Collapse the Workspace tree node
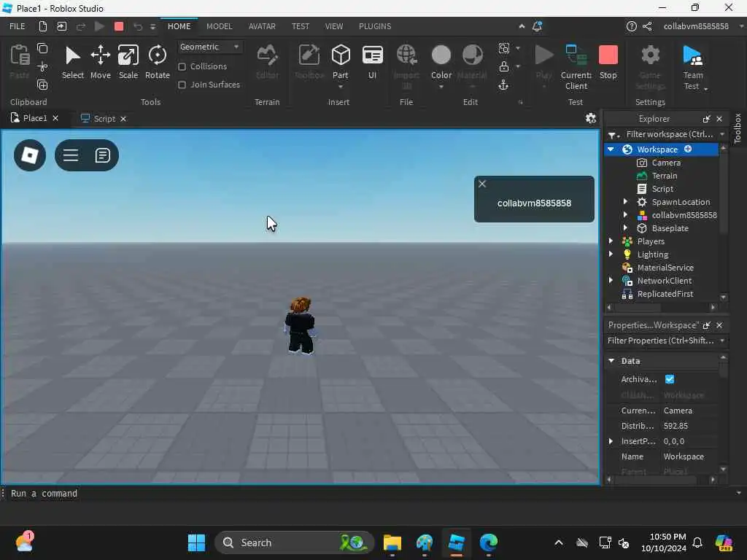Screen dimensions: 747x560 point(611,149)
